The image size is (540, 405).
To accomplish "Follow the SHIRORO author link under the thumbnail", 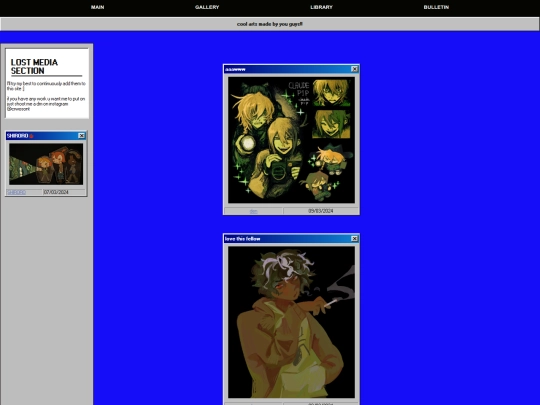I will pyautogui.click(x=17, y=192).
